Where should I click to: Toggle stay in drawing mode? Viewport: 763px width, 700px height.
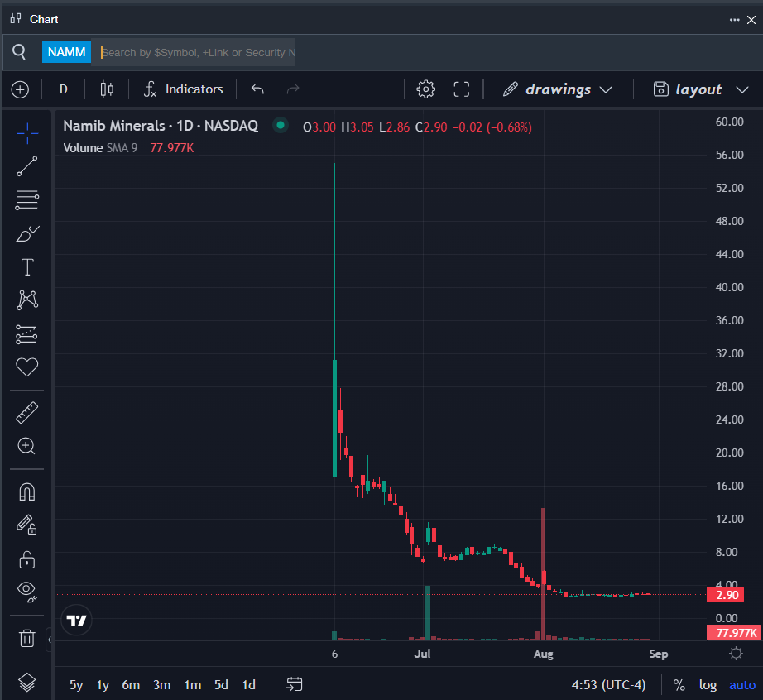(x=26, y=525)
